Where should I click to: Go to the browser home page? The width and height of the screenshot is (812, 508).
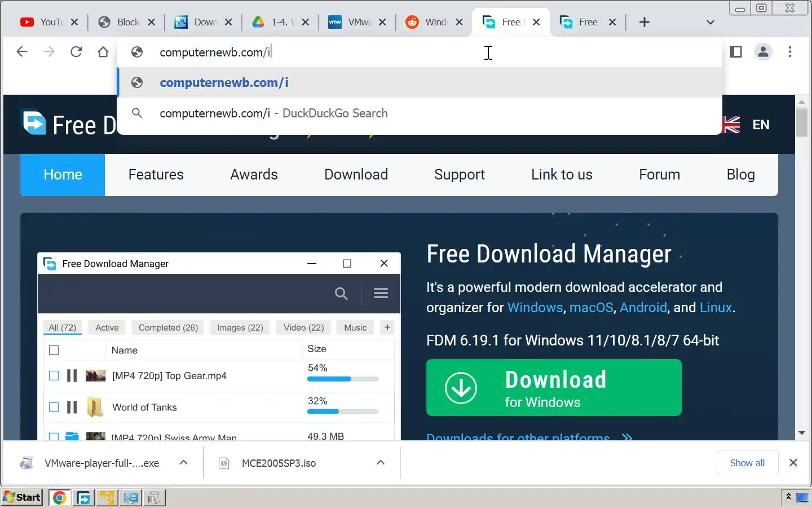(103, 52)
